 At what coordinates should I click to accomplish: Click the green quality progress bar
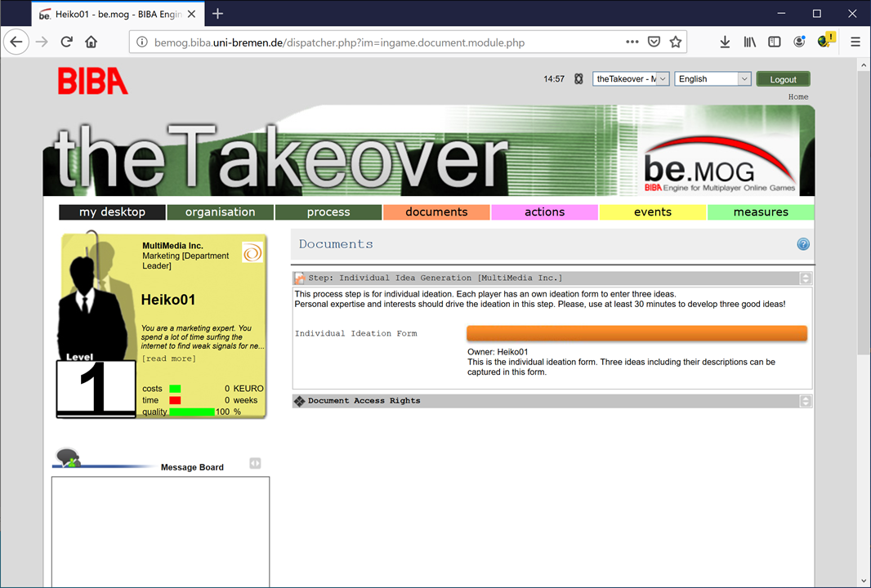tap(192, 412)
